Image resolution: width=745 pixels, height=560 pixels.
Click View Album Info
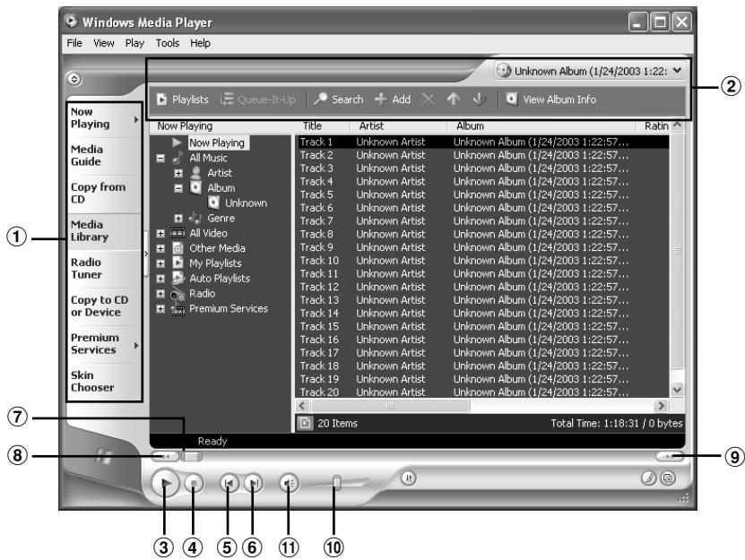(550, 99)
